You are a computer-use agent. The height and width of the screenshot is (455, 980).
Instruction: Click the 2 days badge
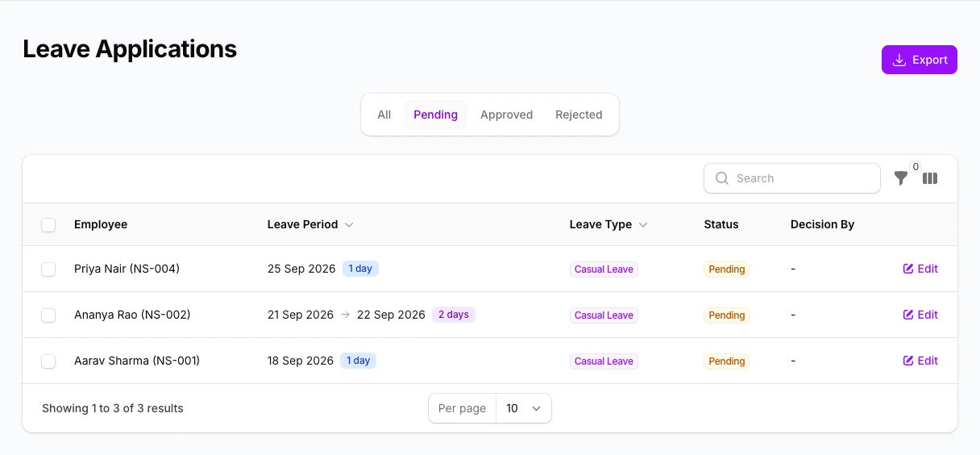point(454,315)
